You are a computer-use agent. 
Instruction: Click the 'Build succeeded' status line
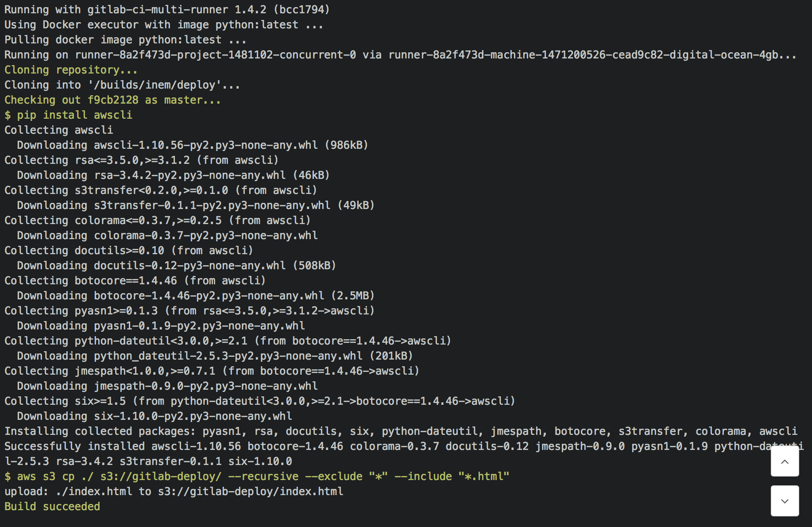coord(52,506)
